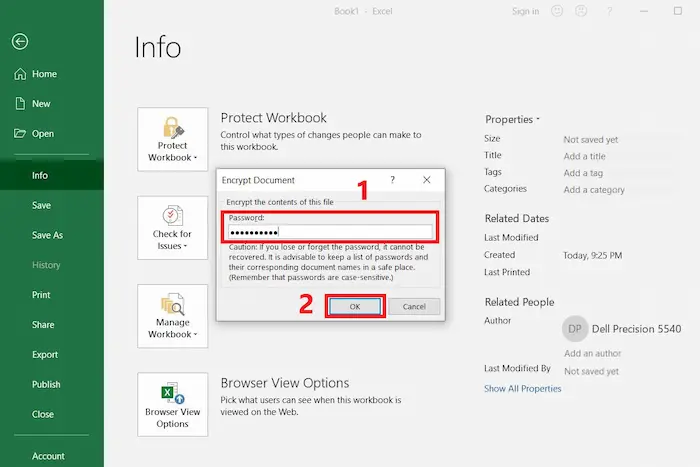Click Add a tag field

pyautogui.click(x=583, y=173)
